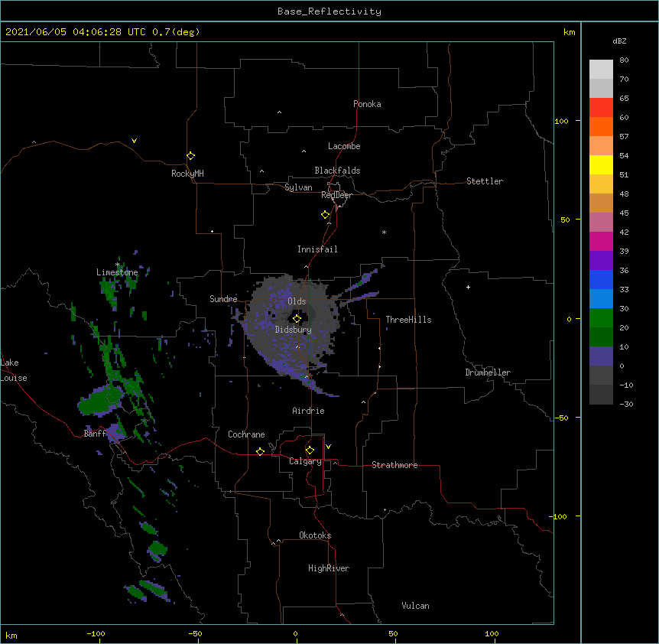
Task: Click the Okotoks town label
Action: tap(315, 535)
